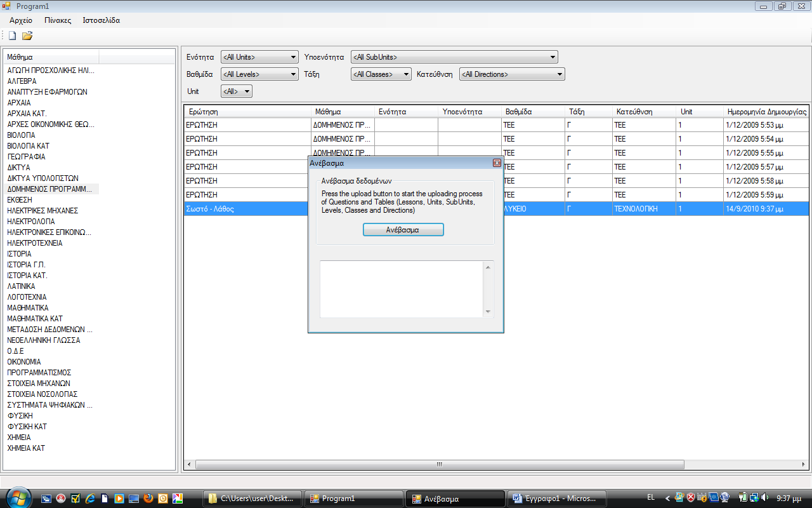Screen dimensions: 812x508
Task: Select the ΙΣΤΟΡΙΑ Γ.Π. lesson
Action: 27,265
